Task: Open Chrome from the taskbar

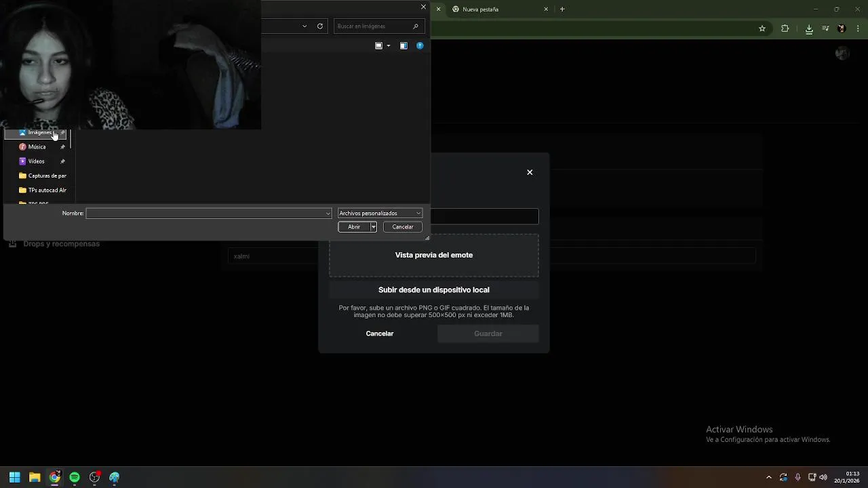Action: [55, 477]
